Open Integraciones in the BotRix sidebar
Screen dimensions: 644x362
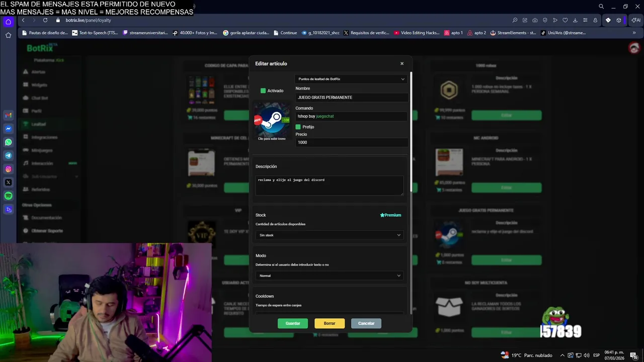44,137
